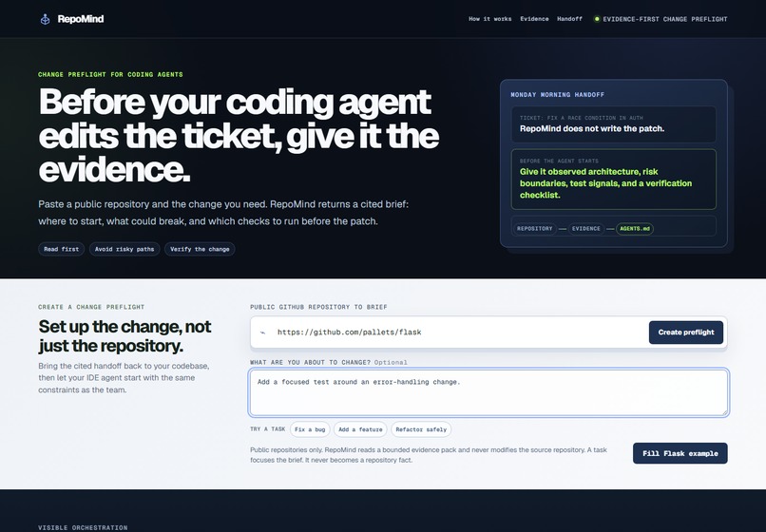Click the Bring the cited handoff paragraph
This screenshot has width=766, height=532.
[124, 378]
